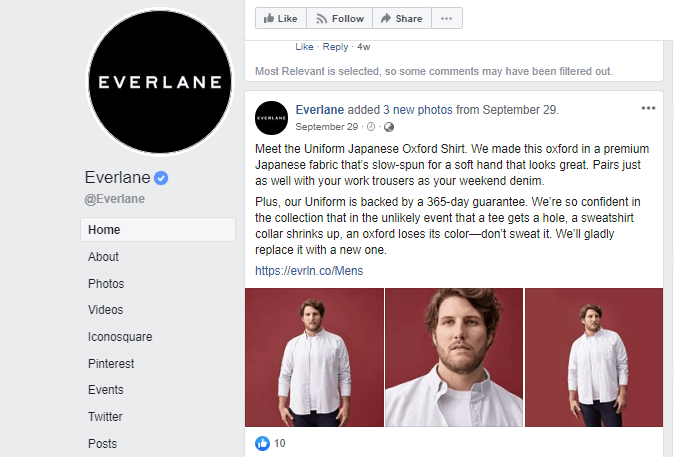Open the Photos page section
The width and height of the screenshot is (674, 457).
(106, 284)
